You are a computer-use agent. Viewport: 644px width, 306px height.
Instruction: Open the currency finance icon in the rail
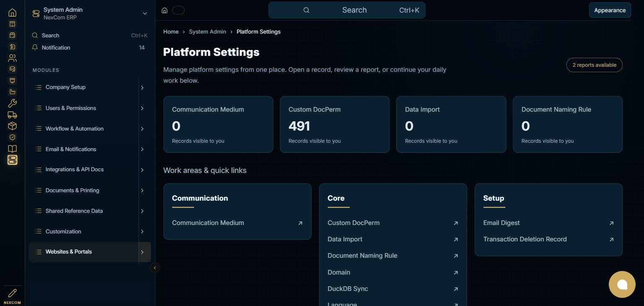[x=13, y=47]
